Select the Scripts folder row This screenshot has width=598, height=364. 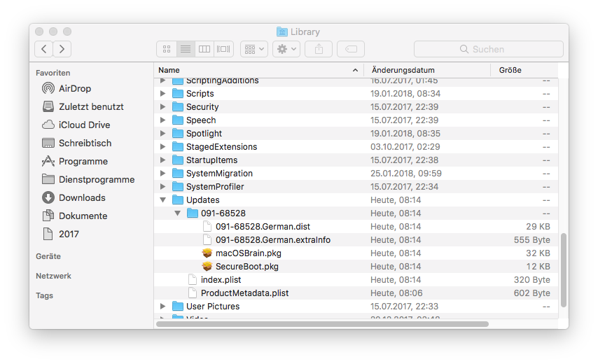(356, 93)
